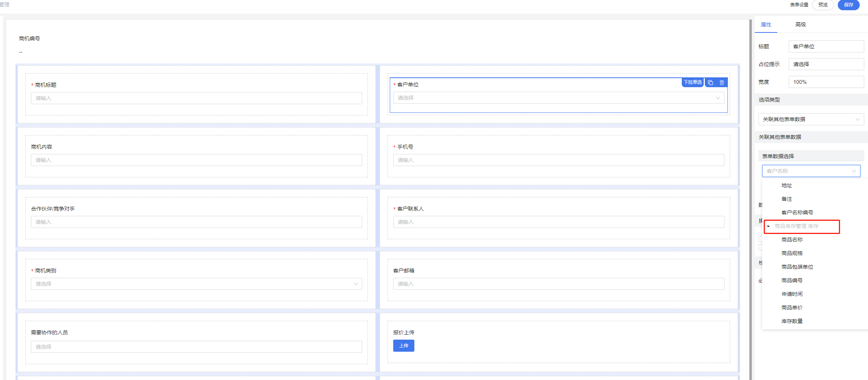Select 商品编号 option

(x=792, y=281)
